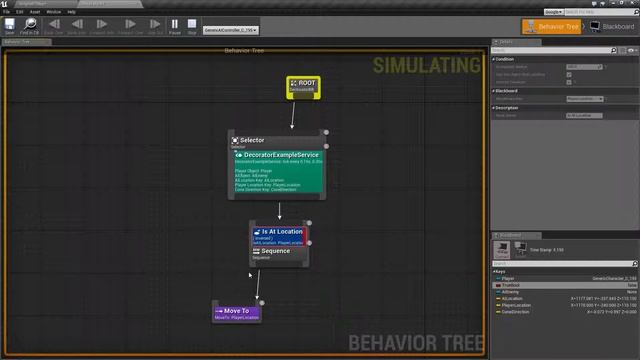This screenshot has height=360, width=640.
Task: Select the AIEnemy blackboard key
Action: point(565,292)
